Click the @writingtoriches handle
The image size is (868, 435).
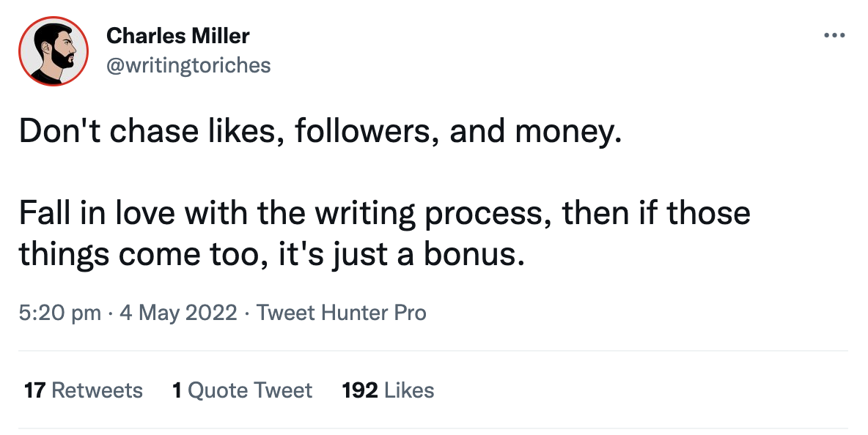pyautogui.click(x=188, y=65)
